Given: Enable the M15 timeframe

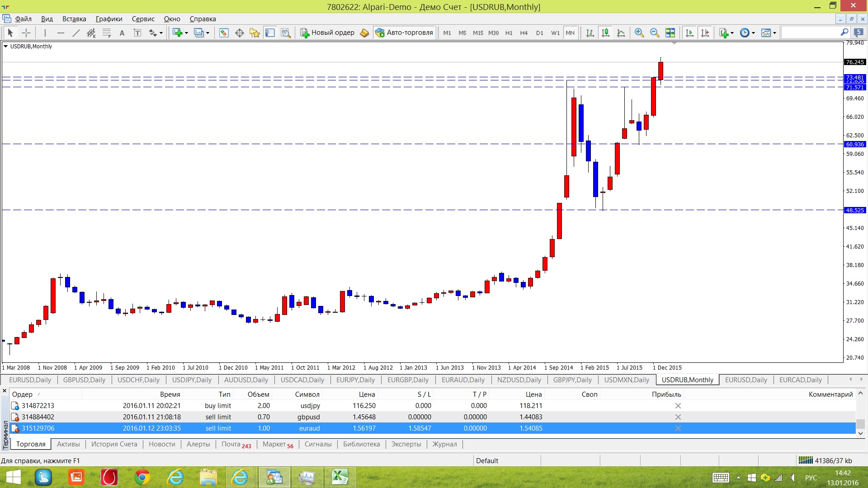Looking at the screenshot, I should 478,33.
